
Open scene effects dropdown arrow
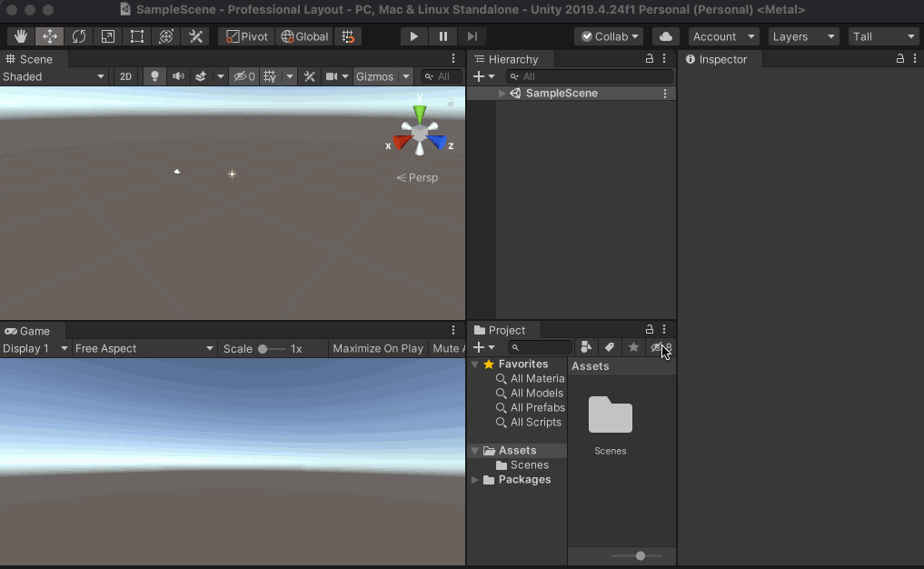click(221, 76)
